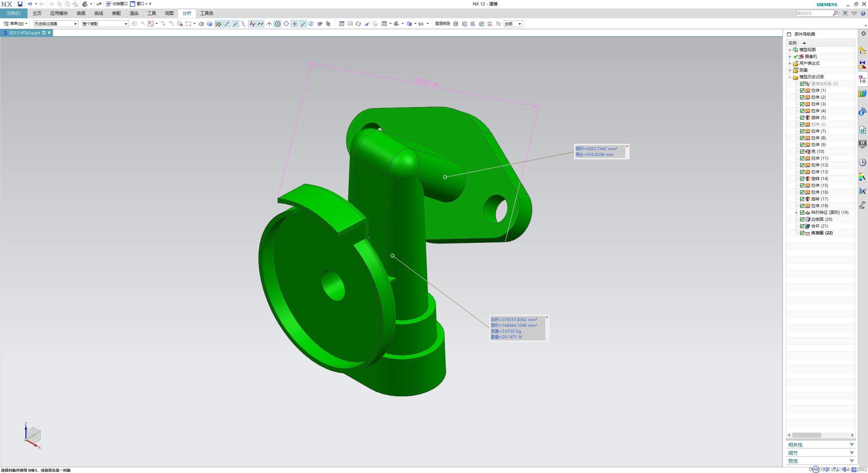Switch to the 工具条 ribbon tab
This screenshot has width=868, height=473.
pos(207,13)
